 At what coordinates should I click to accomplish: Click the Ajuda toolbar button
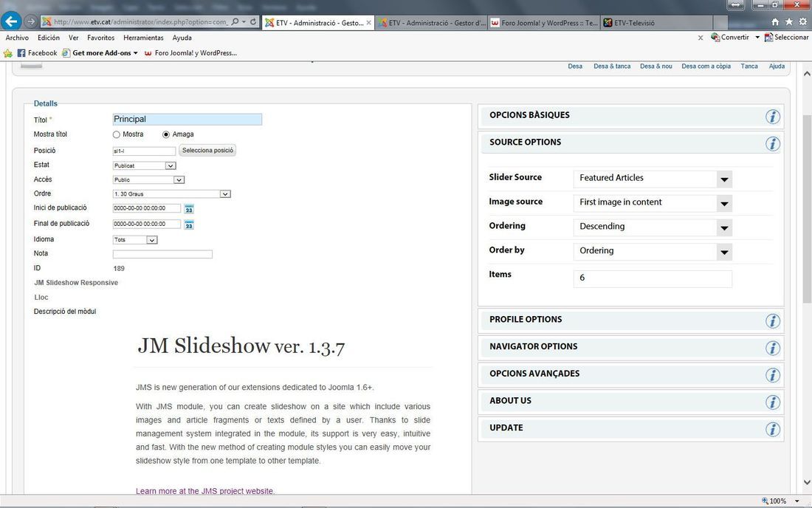pos(777,66)
